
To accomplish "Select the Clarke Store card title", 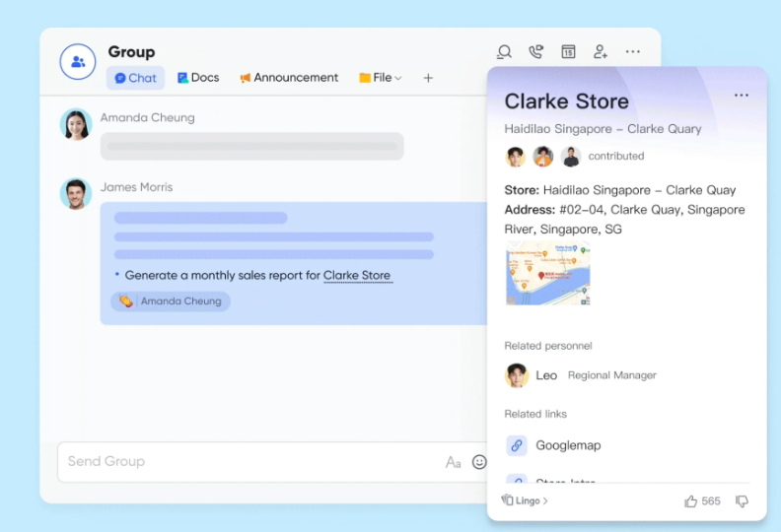I will click(x=566, y=101).
